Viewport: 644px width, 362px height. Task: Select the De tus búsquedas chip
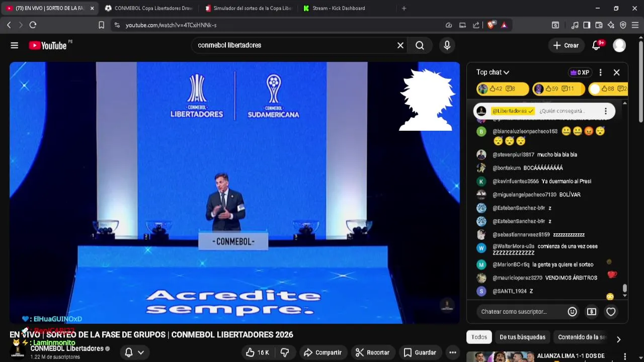(x=522, y=337)
